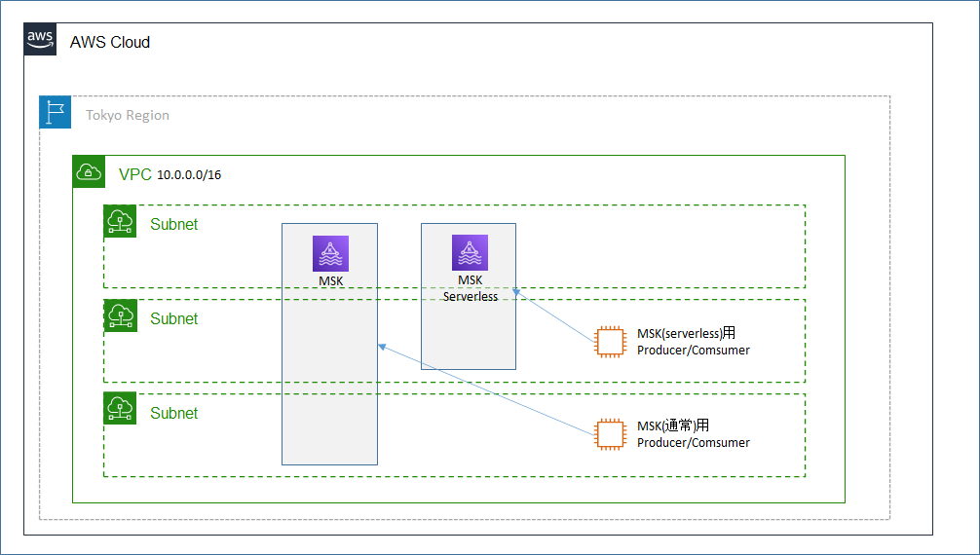Click the MSK caption under the icon
This screenshot has height=555, width=980.
tap(330, 281)
